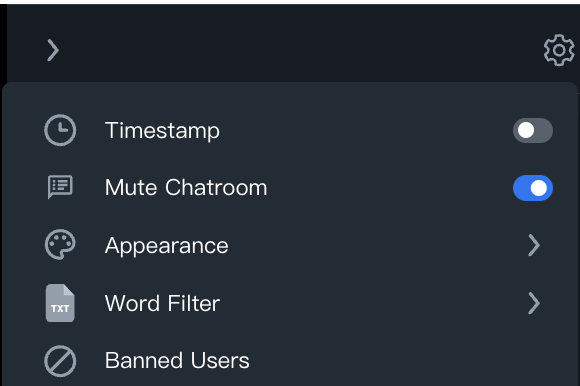Click the clock icon beside Timestamp
Image resolution: width=580 pixels, height=386 pixels.
60,130
